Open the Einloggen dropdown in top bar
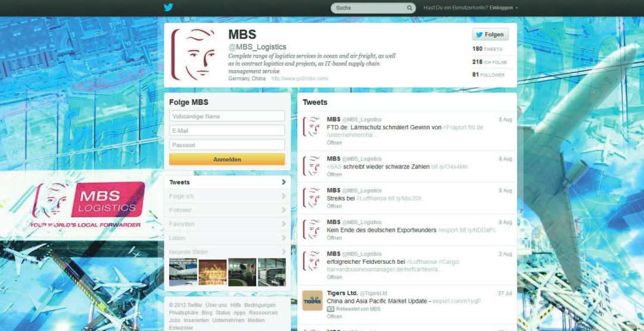The image size is (644, 331). point(504,8)
